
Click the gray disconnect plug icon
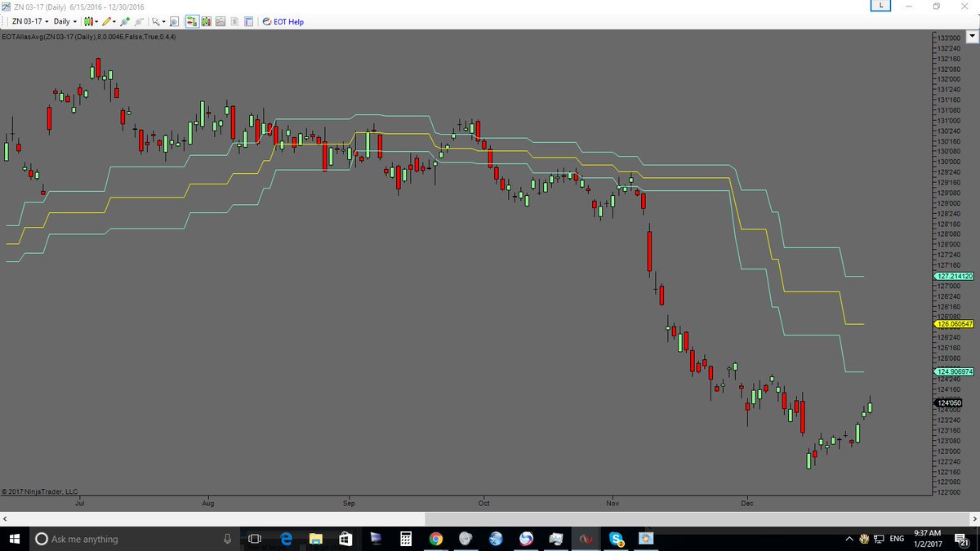pyautogui.click(x=139, y=21)
